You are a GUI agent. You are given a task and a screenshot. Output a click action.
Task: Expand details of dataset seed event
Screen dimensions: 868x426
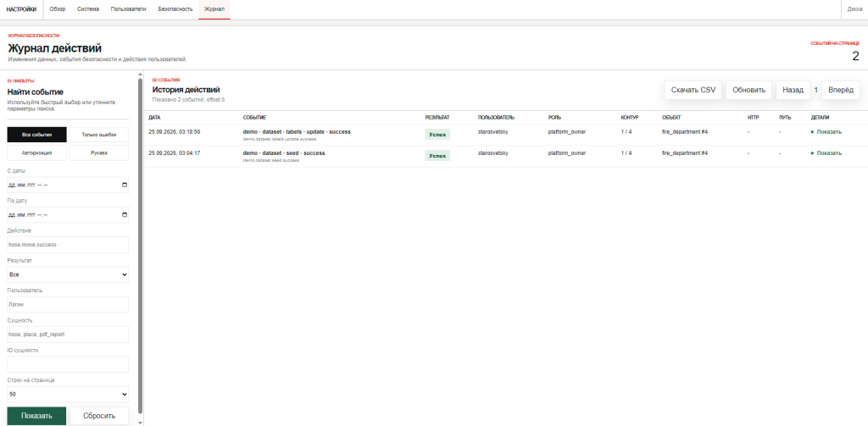pyautogui.click(x=826, y=152)
